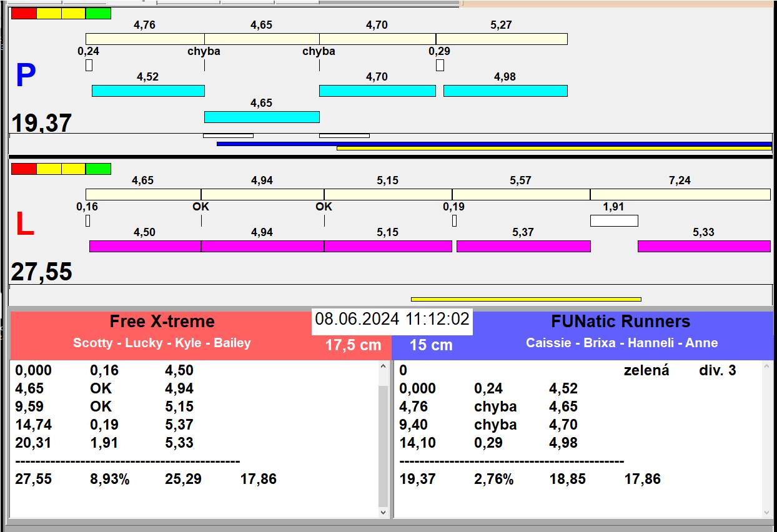
Task: Select the white 1,91 changeover box
Action: point(614,220)
